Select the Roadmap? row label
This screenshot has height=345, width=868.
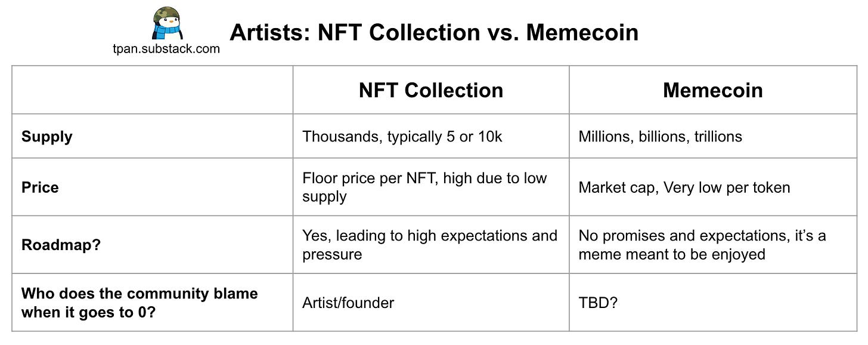61,245
